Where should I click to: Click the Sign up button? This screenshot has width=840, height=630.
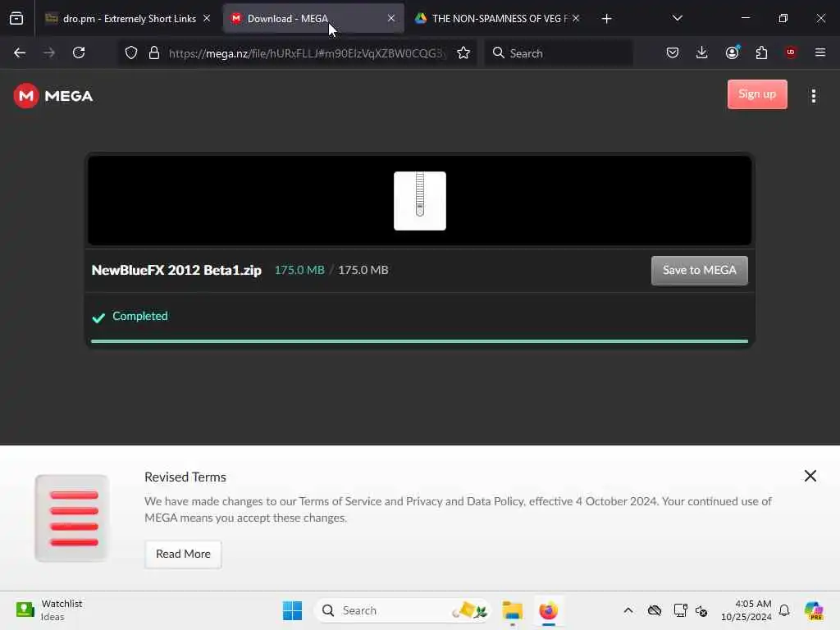[x=757, y=94]
